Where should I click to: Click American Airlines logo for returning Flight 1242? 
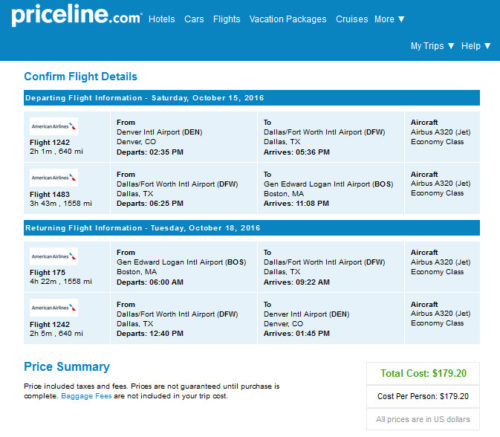(54, 308)
